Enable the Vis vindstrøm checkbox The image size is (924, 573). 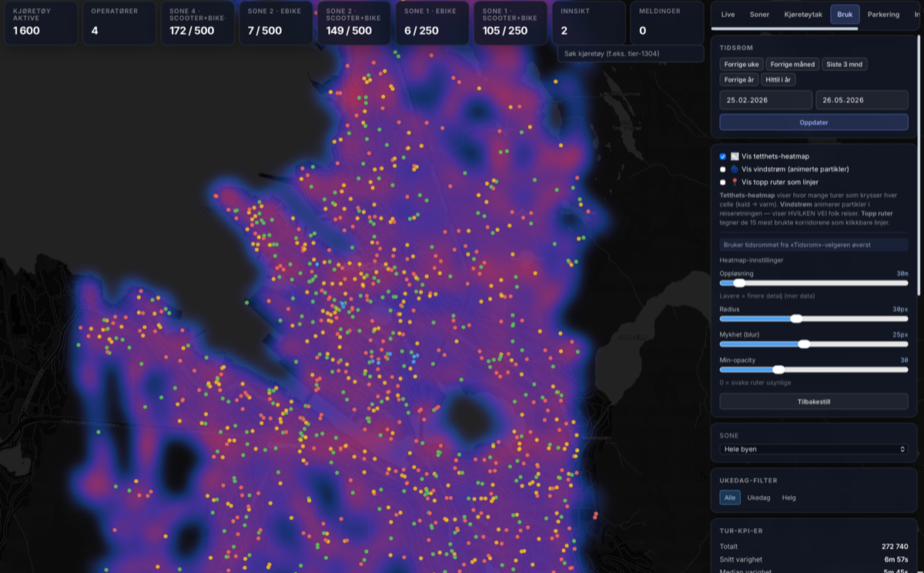click(723, 169)
